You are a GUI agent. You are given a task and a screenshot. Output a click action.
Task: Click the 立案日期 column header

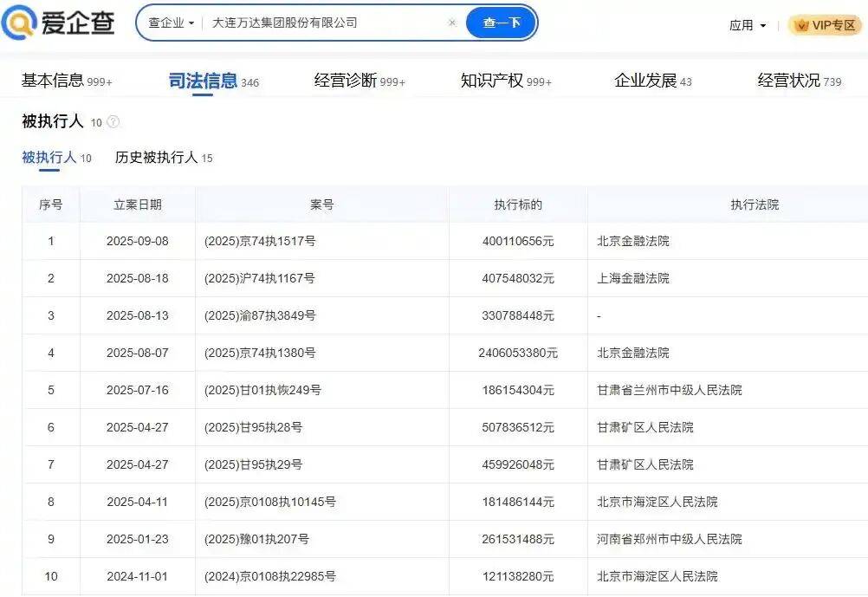point(137,204)
